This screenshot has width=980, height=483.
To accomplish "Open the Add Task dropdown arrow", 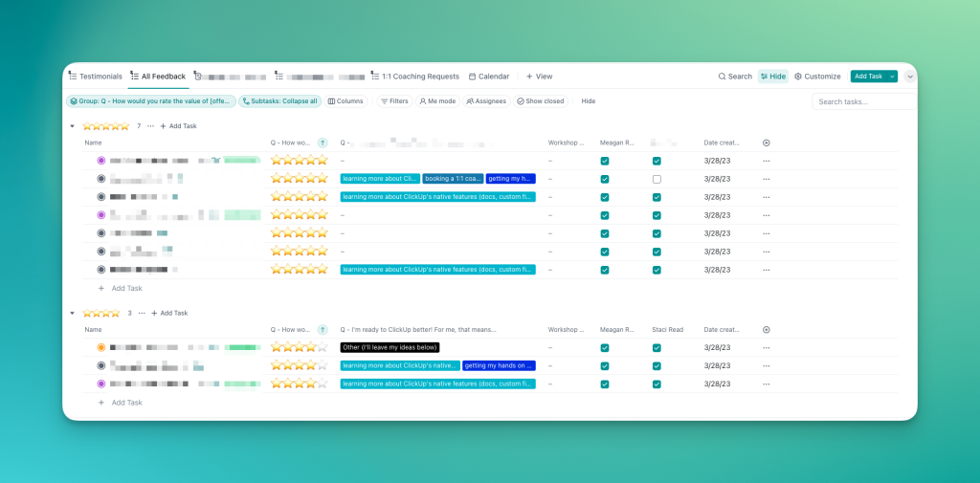I will (893, 77).
